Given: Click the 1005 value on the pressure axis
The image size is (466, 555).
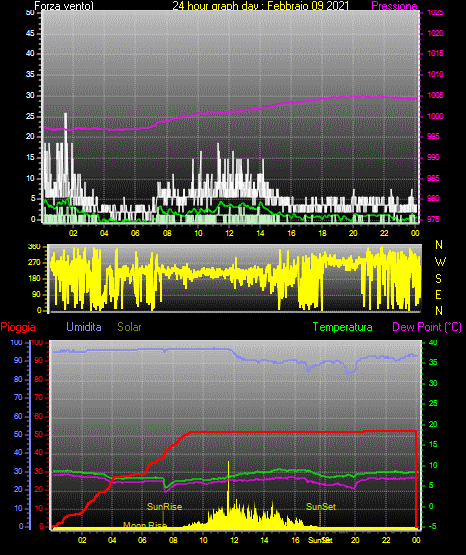Looking at the screenshot, I should pos(436,95).
